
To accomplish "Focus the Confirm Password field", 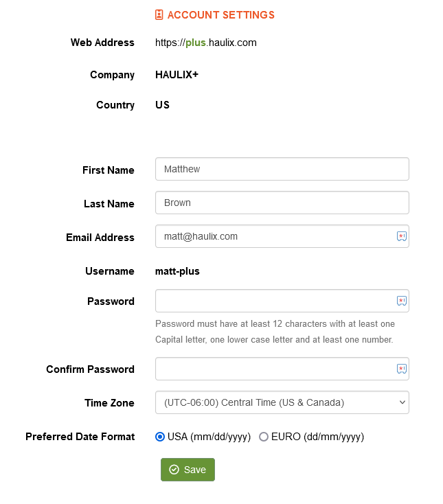I will click(x=275, y=369).
